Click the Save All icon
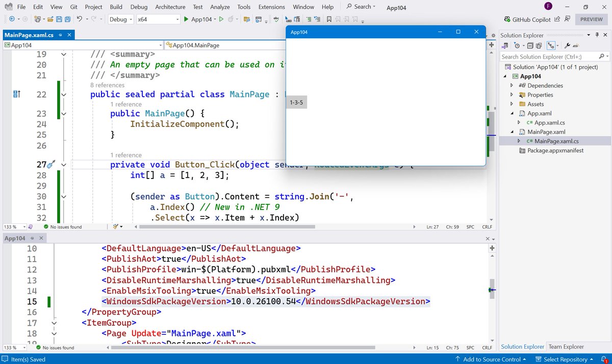 click(x=67, y=19)
